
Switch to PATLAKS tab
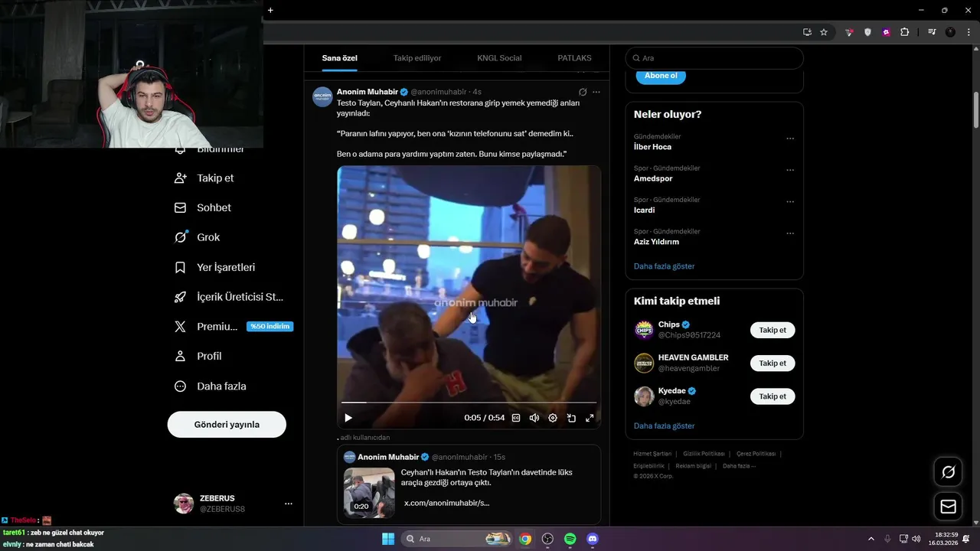coord(574,58)
